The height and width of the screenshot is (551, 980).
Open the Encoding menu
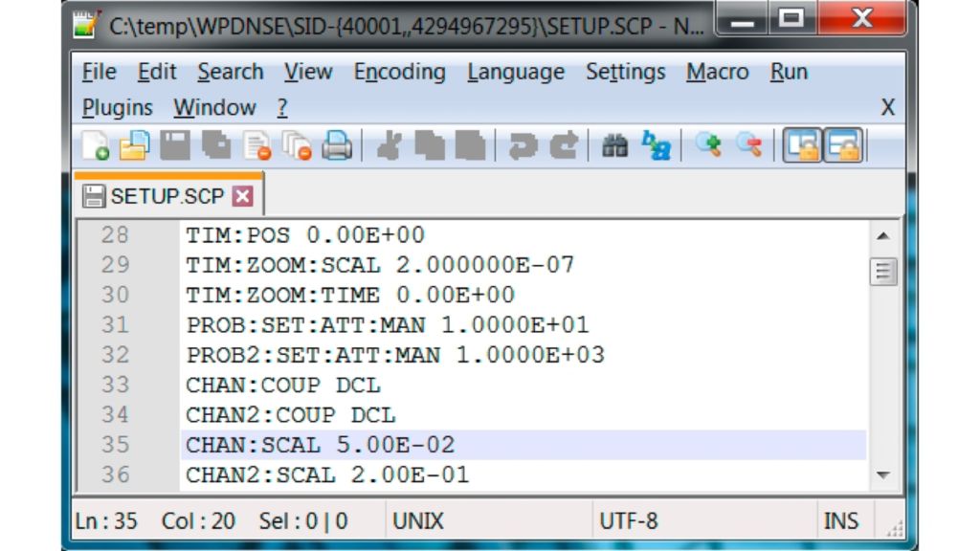pos(400,72)
